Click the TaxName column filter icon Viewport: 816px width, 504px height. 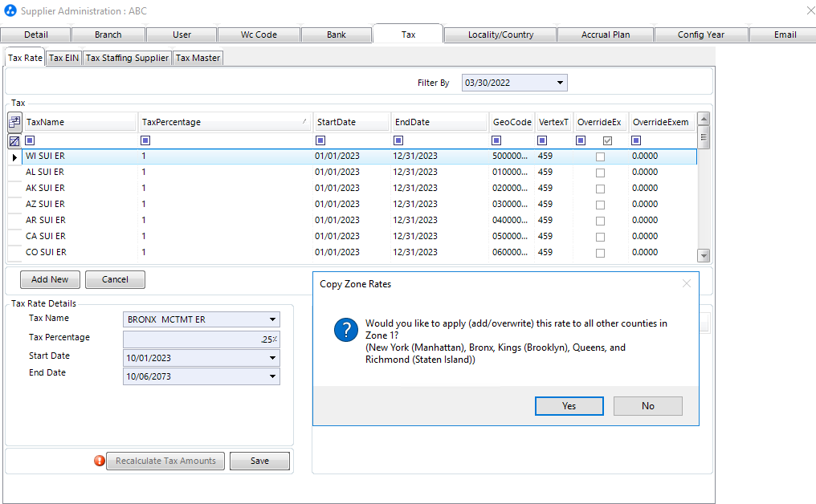[x=30, y=141]
